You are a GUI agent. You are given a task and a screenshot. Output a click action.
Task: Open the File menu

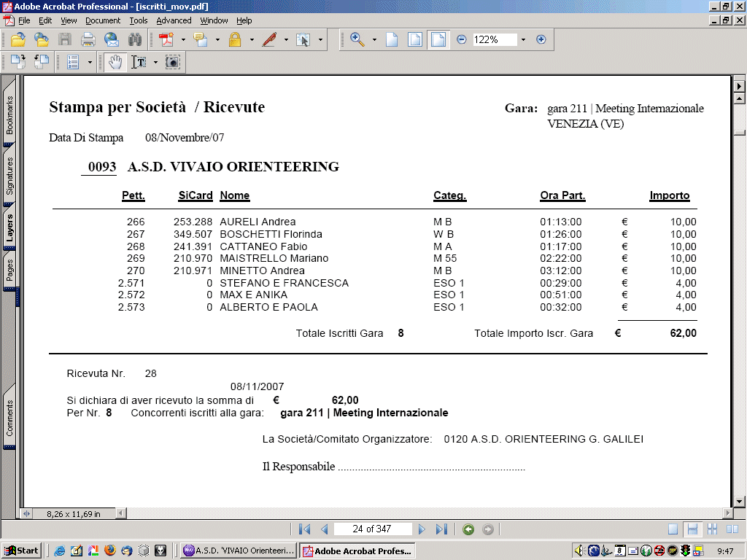pyautogui.click(x=24, y=20)
